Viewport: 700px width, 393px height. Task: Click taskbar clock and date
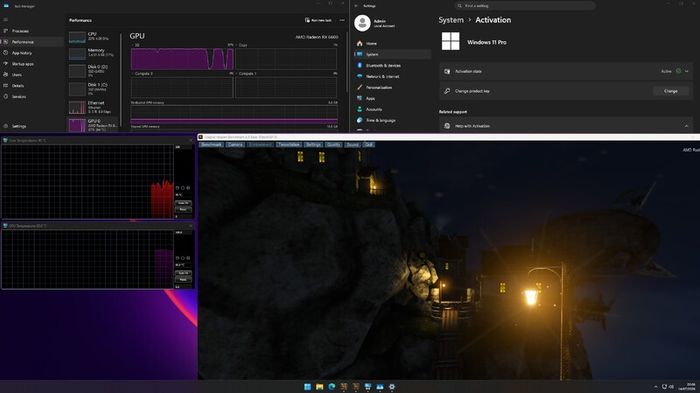point(688,387)
